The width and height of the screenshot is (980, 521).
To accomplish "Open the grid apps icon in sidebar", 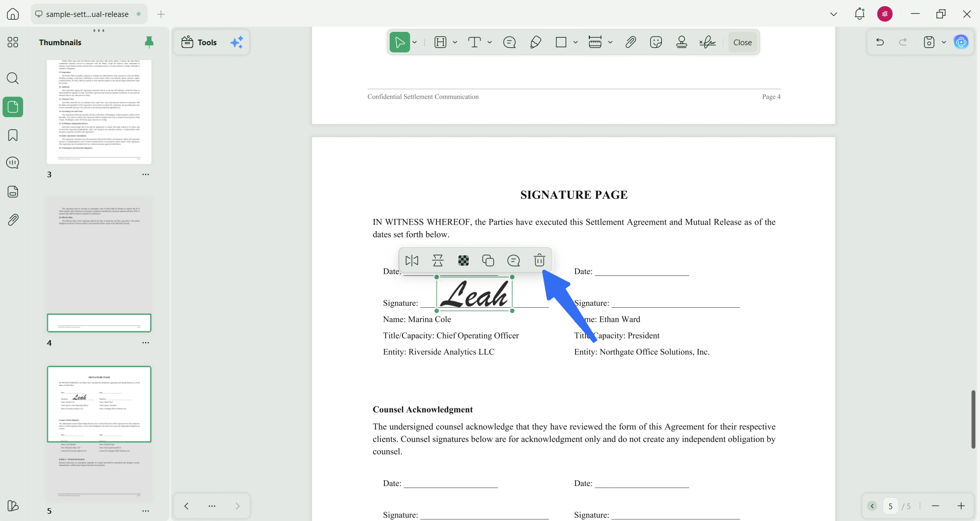I will pos(13,42).
